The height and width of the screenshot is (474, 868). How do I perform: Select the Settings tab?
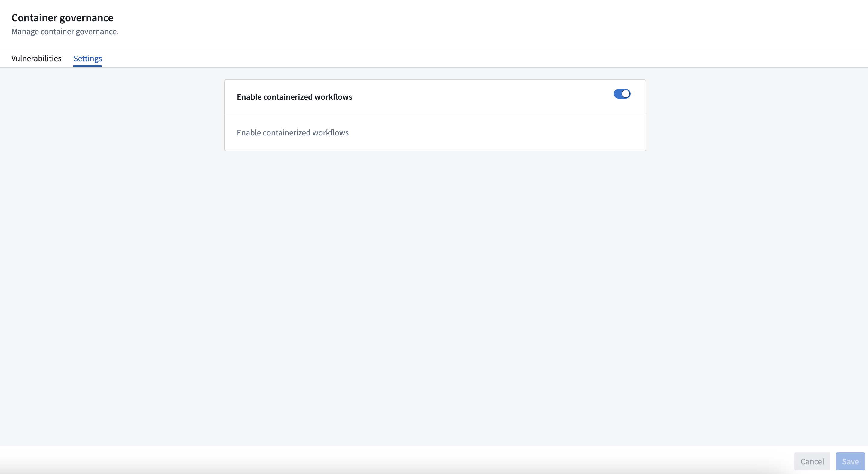tap(87, 59)
